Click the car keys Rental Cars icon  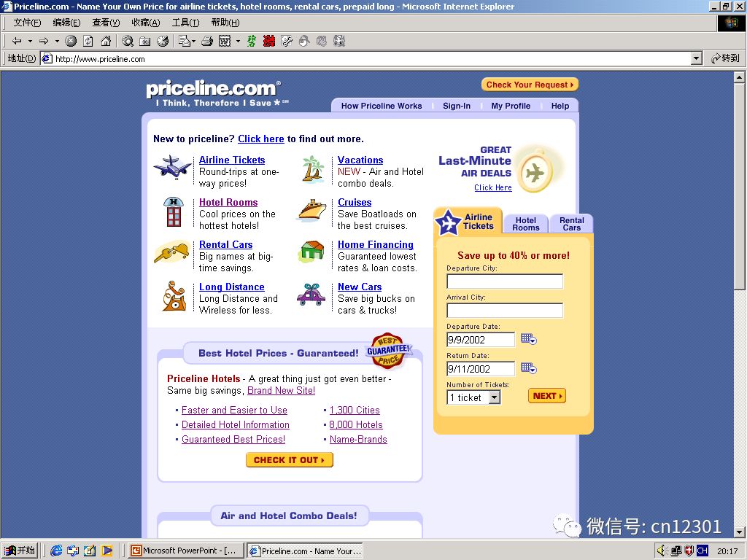click(172, 252)
